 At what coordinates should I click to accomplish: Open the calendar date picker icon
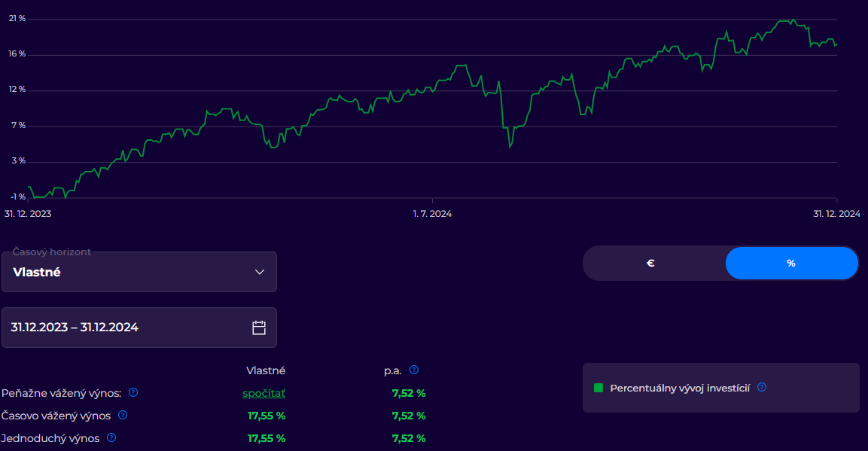pyautogui.click(x=259, y=328)
